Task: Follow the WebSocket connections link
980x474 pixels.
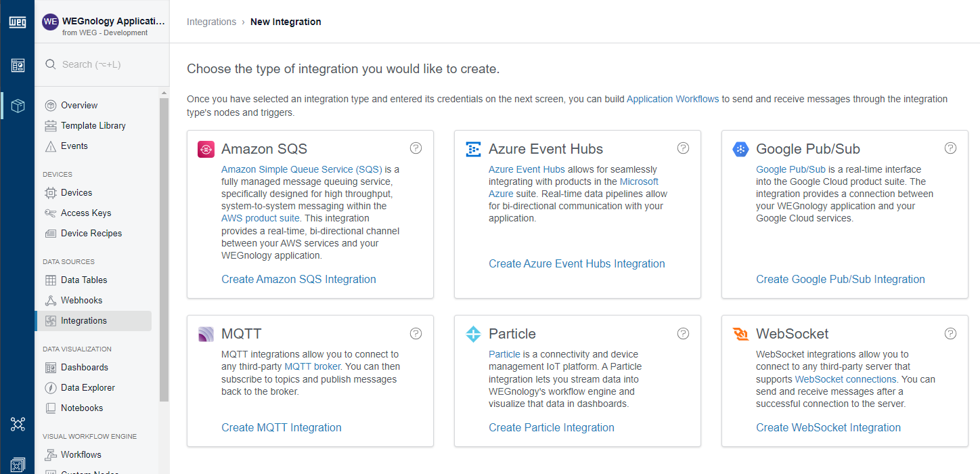Action: click(846, 379)
